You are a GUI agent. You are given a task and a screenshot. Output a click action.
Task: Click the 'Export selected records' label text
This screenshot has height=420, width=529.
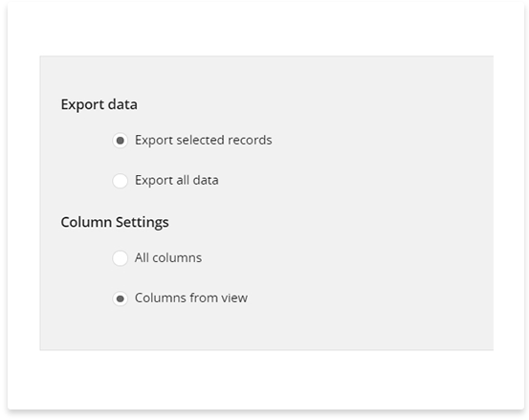[204, 140]
